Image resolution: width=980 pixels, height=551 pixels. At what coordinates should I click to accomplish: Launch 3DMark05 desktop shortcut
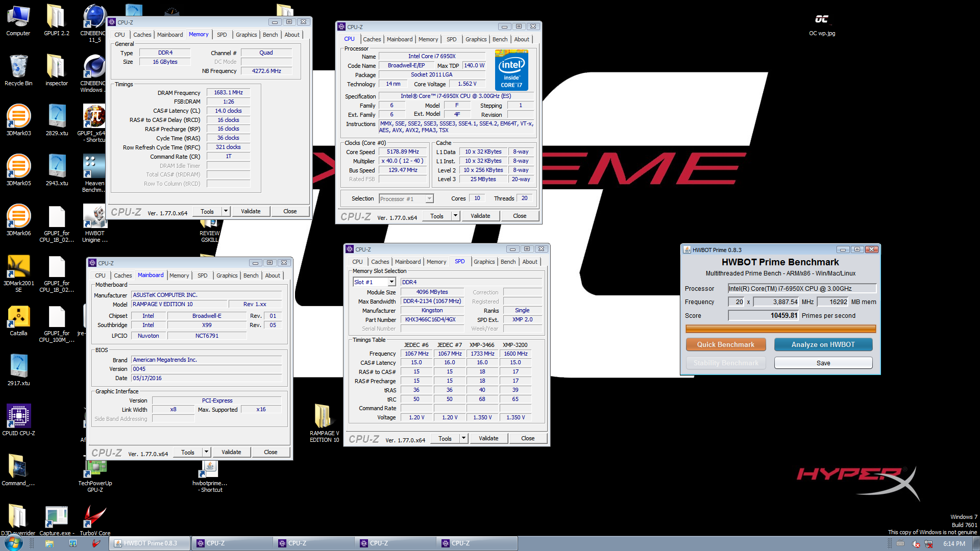pos(18,170)
